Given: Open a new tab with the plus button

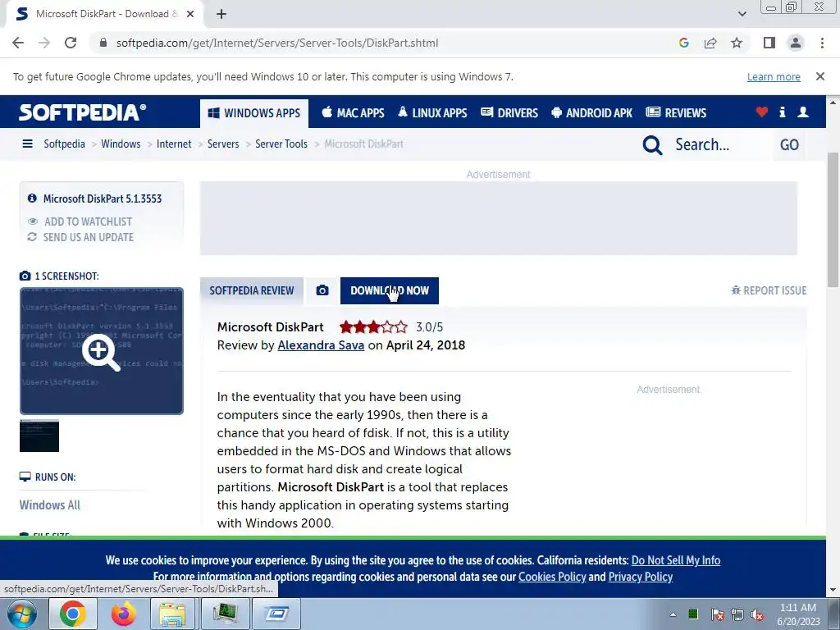Looking at the screenshot, I should pyautogui.click(x=221, y=14).
